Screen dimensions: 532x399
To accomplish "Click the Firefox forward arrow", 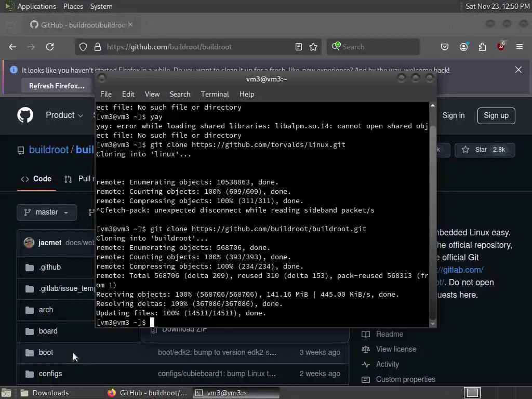I will (31, 47).
